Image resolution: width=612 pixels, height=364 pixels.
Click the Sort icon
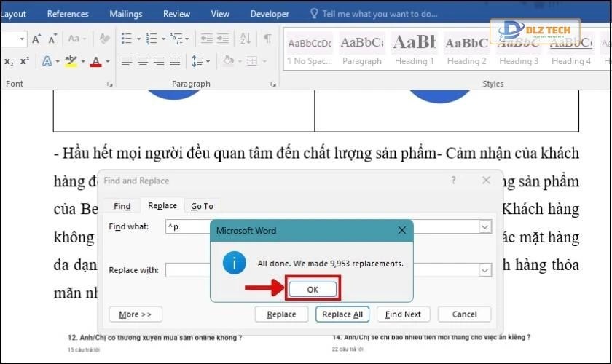pyautogui.click(x=248, y=39)
